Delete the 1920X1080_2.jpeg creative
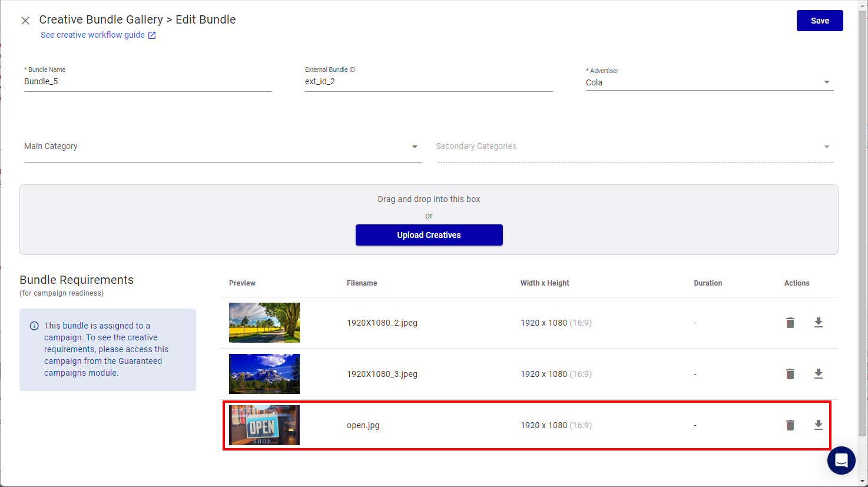This screenshot has height=487, width=868. click(x=790, y=323)
